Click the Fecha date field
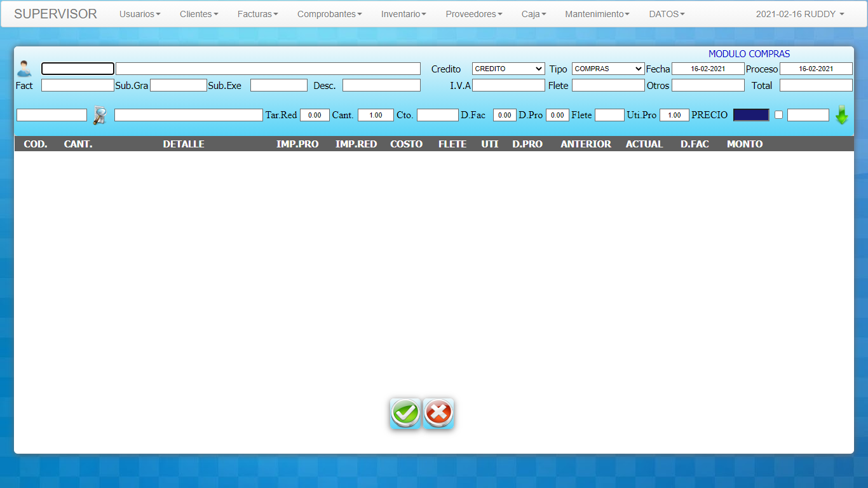Screen dimensions: 868x488 click(708, 69)
